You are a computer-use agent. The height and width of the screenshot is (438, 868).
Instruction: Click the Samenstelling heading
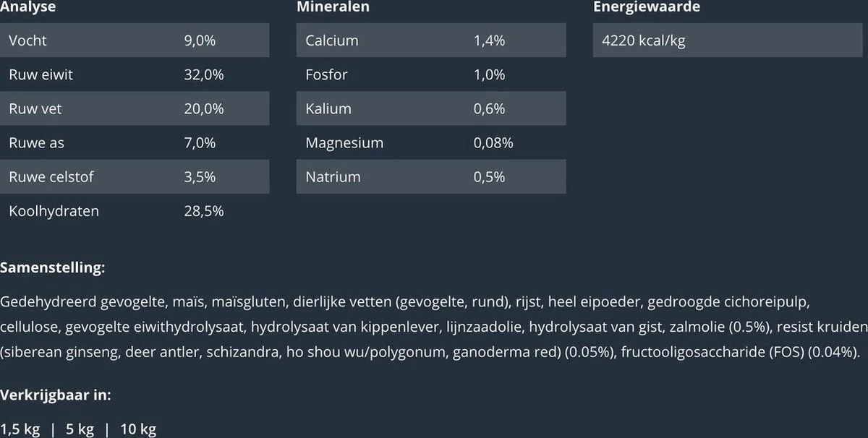[x=53, y=268]
